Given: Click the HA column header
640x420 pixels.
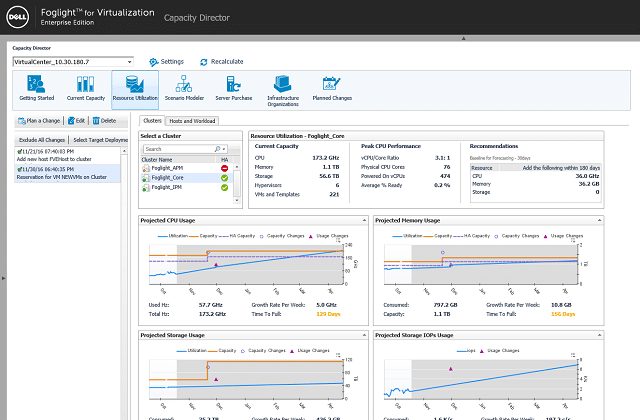Looking at the screenshot, I should click(x=224, y=160).
